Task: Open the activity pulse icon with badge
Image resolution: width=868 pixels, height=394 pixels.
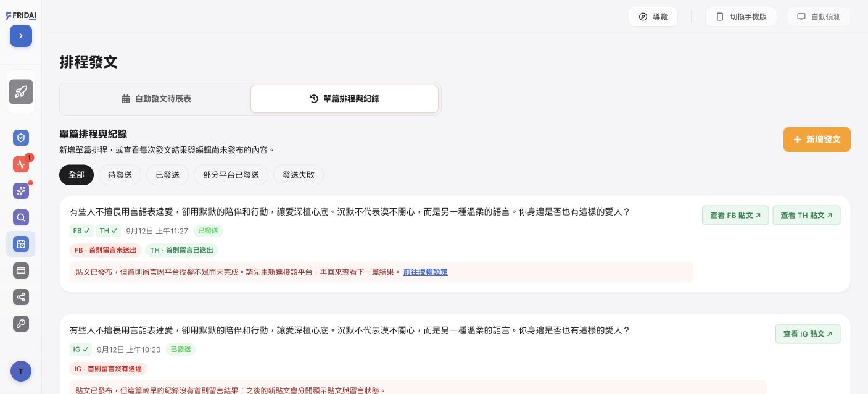Action: coord(21,164)
